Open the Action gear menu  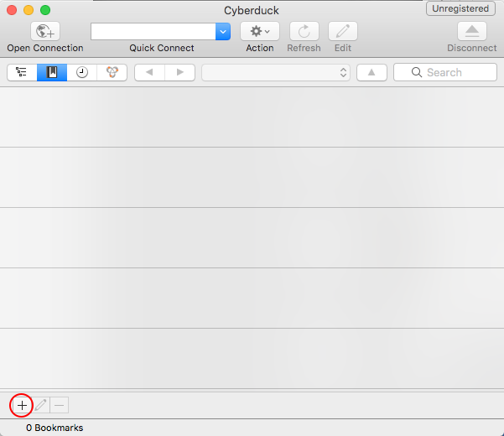(x=260, y=31)
